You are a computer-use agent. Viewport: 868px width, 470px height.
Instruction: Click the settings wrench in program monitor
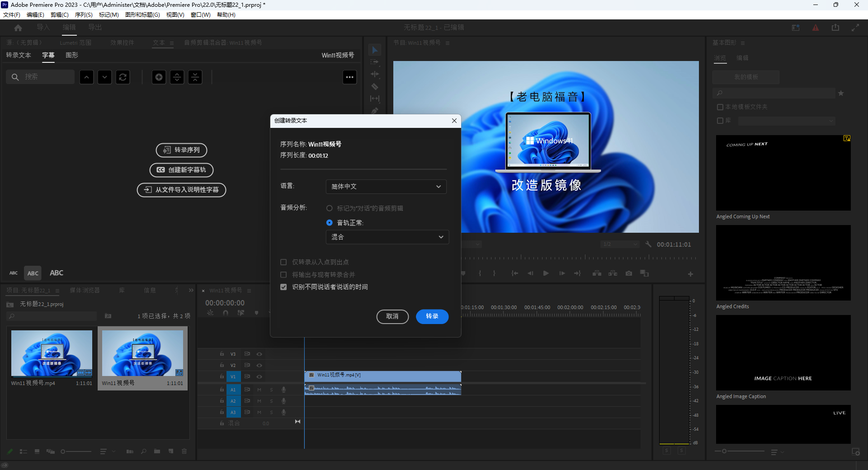point(648,244)
